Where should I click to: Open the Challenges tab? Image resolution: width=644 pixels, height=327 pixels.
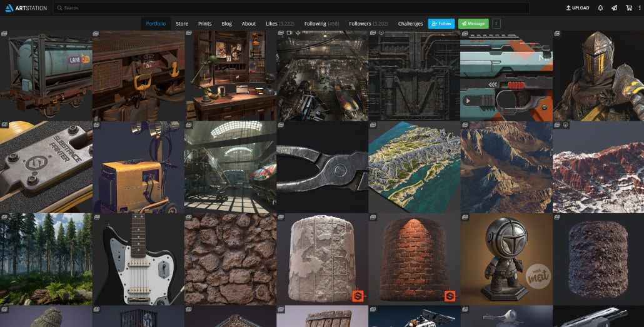click(x=410, y=24)
